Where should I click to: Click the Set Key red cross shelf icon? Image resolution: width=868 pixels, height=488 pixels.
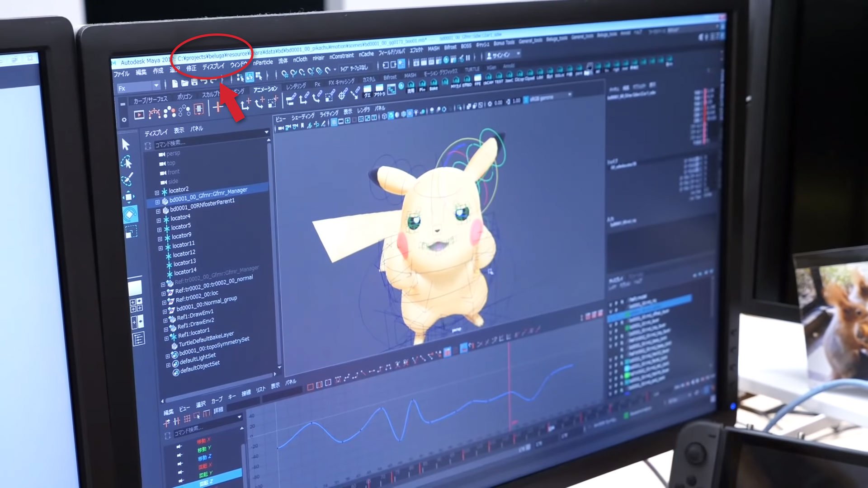coord(218,107)
